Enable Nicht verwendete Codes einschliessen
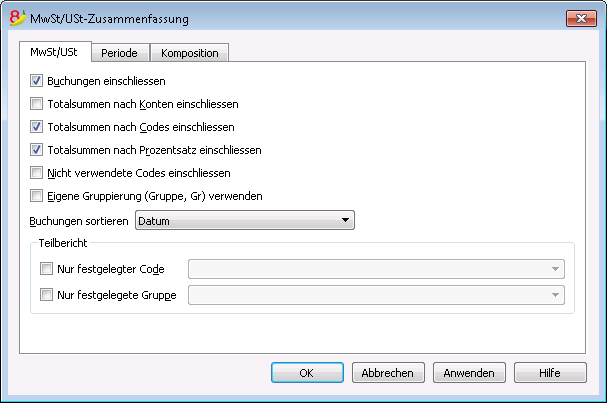Image resolution: width=607 pixels, height=403 pixels. 36,173
